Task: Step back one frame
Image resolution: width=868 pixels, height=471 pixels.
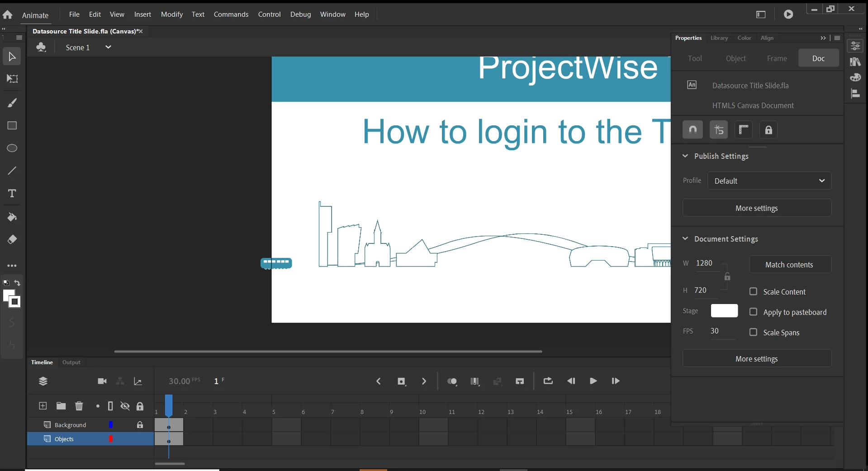Action: 571,381
